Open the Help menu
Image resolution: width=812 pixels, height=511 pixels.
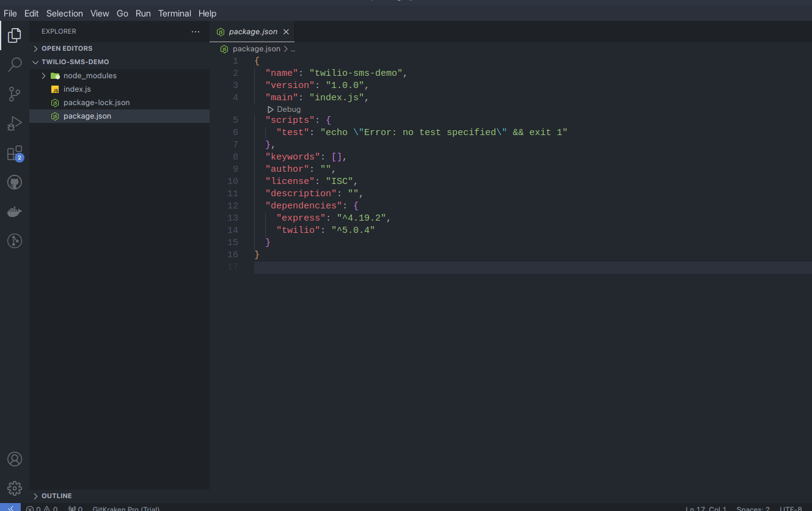207,13
